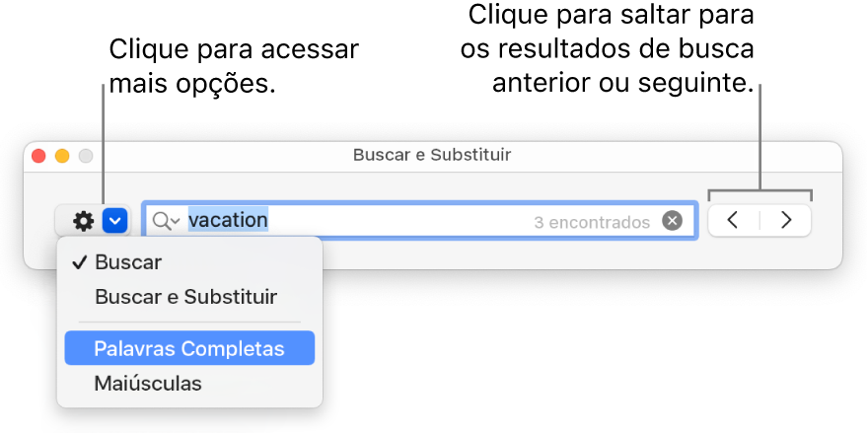Minimize the window with the yellow button
Viewport: 868px width, 433px height.
pos(62,156)
